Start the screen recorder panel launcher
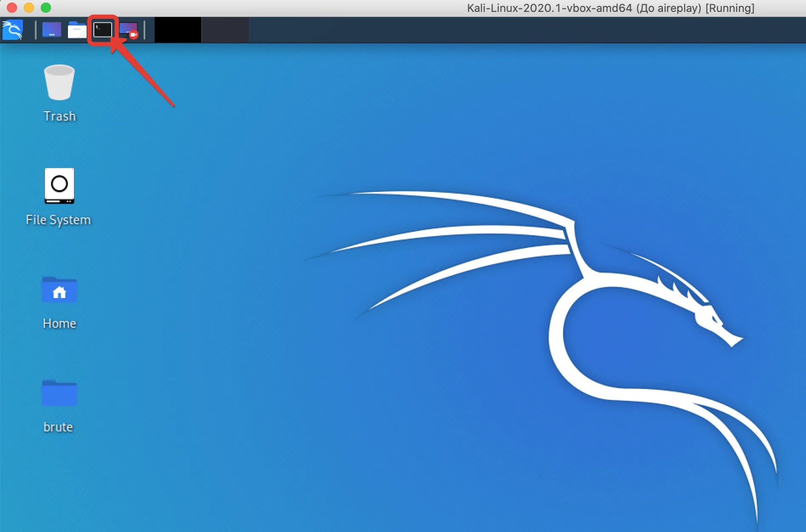The width and height of the screenshot is (806, 532). [129, 30]
